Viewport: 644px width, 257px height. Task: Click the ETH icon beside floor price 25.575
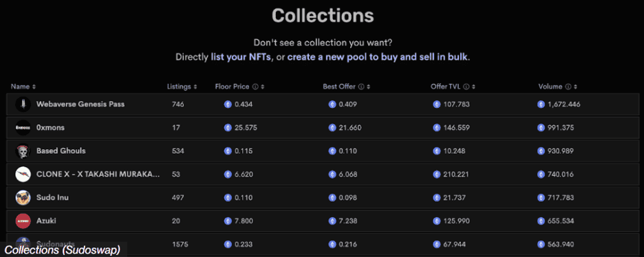tap(228, 128)
